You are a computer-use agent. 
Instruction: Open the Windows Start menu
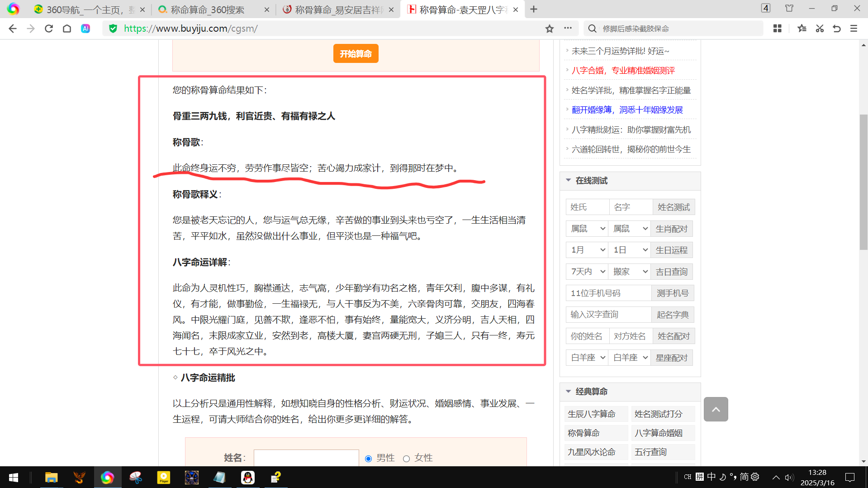point(14,478)
